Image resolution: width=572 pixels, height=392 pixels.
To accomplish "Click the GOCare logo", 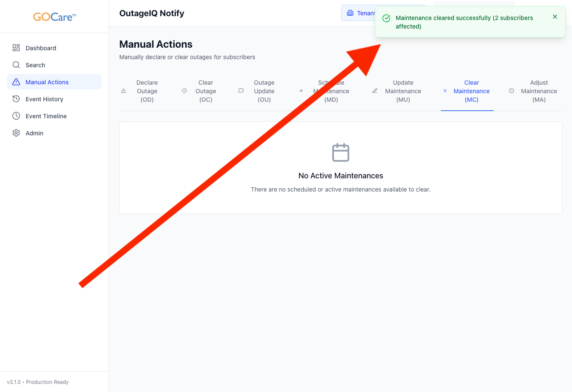I will [x=55, y=17].
